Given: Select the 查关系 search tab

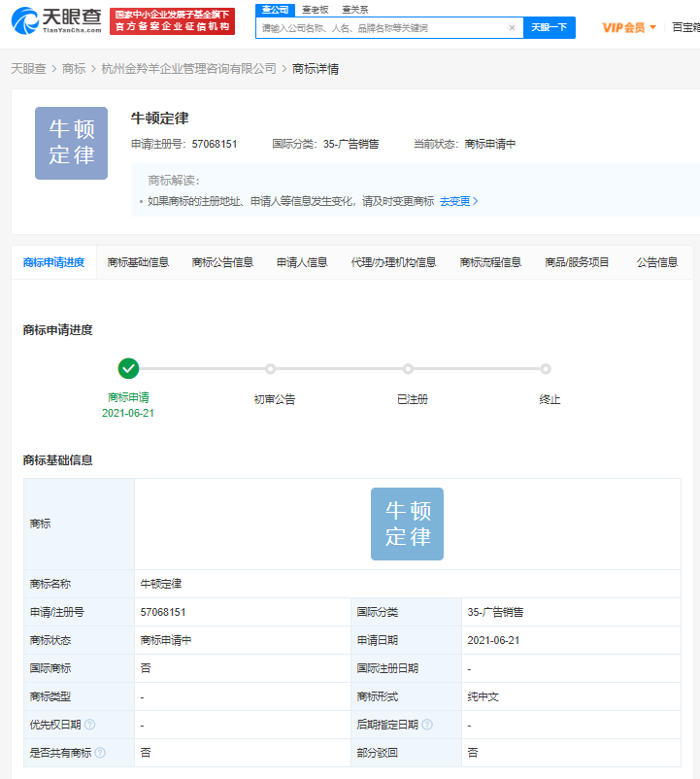Looking at the screenshot, I should (354, 9).
